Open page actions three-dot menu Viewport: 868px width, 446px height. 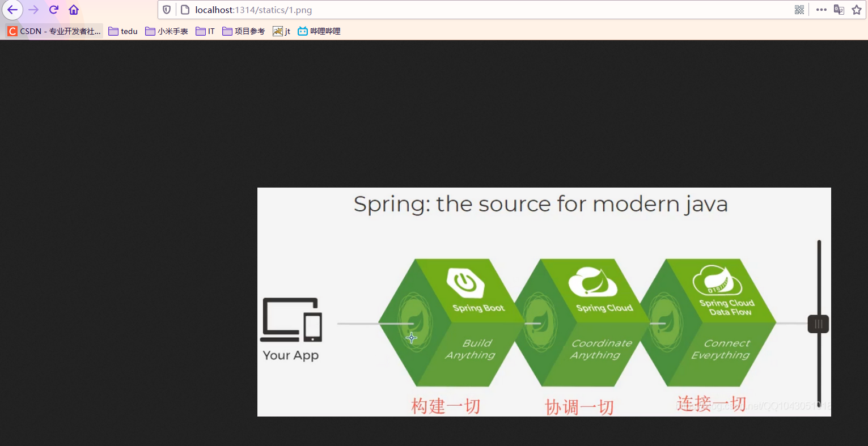(821, 10)
